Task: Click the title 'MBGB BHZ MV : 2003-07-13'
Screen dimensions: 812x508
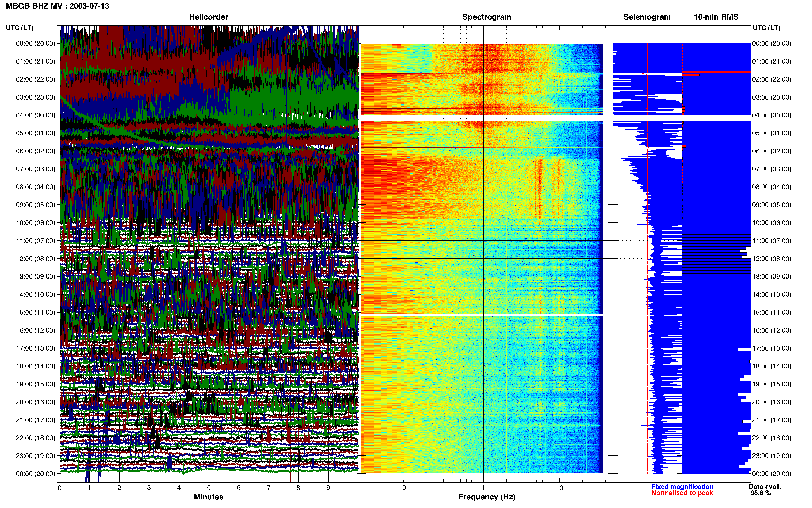Action: [x=57, y=6]
